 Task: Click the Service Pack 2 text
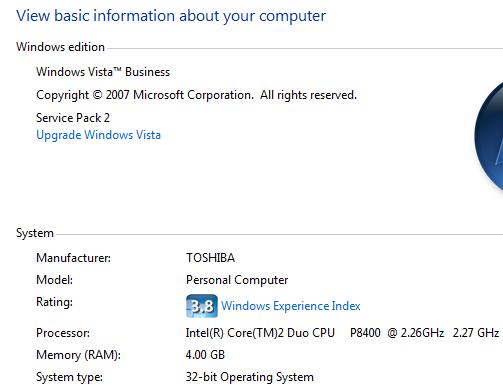click(x=73, y=118)
